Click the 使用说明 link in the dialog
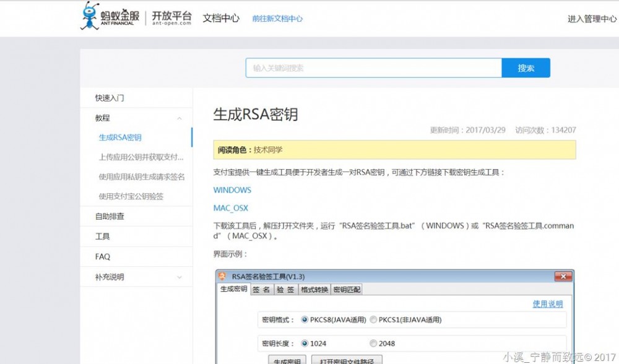This screenshot has height=364, width=619. (547, 304)
